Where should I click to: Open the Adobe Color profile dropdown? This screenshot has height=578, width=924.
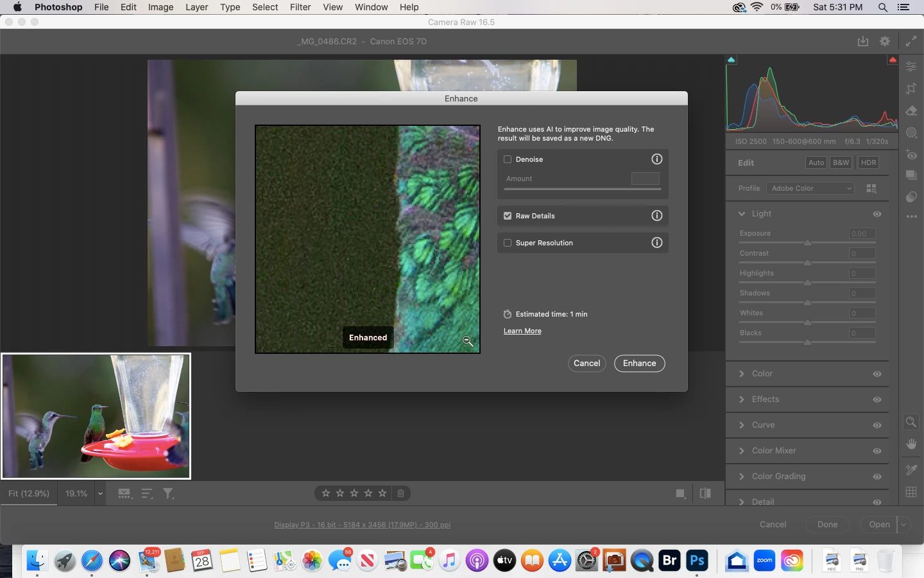coord(811,188)
